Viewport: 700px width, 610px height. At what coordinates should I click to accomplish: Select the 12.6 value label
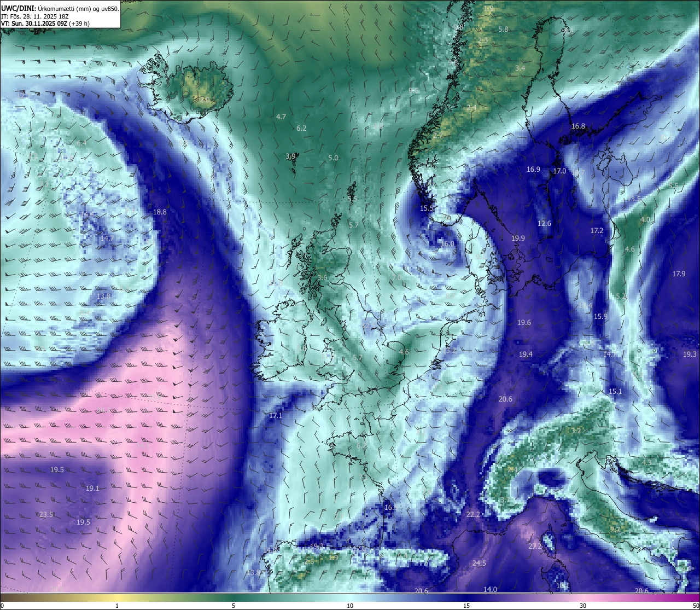[544, 223]
